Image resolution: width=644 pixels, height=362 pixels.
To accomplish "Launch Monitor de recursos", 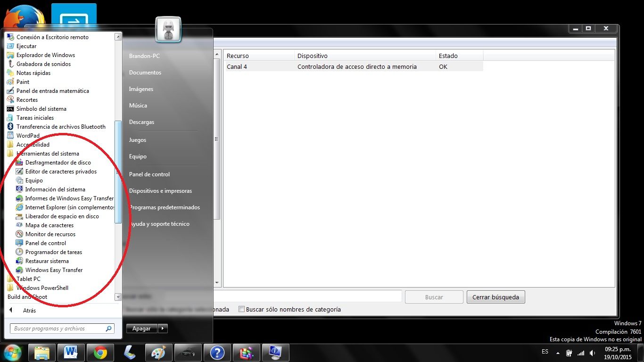I will coord(50,234).
